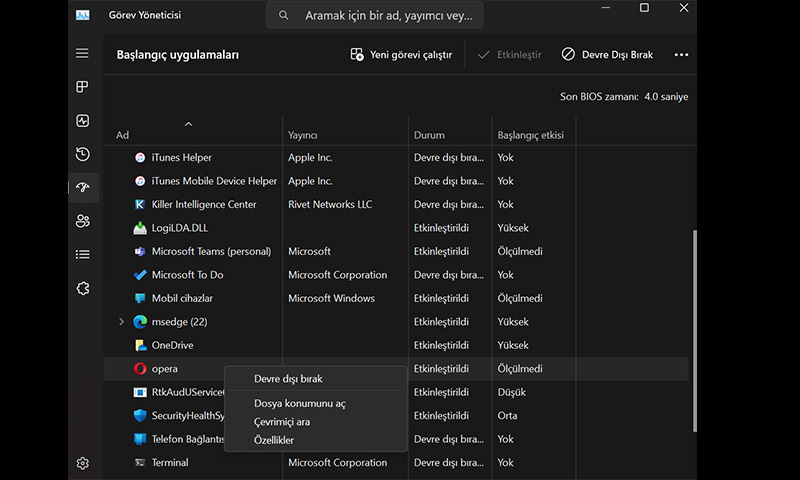
Task: Open the Processes page icon in sidebar
Action: tap(82, 87)
